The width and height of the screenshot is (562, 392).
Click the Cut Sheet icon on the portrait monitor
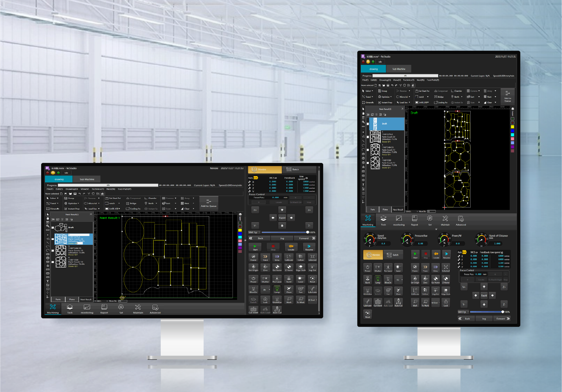pos(378,302)
